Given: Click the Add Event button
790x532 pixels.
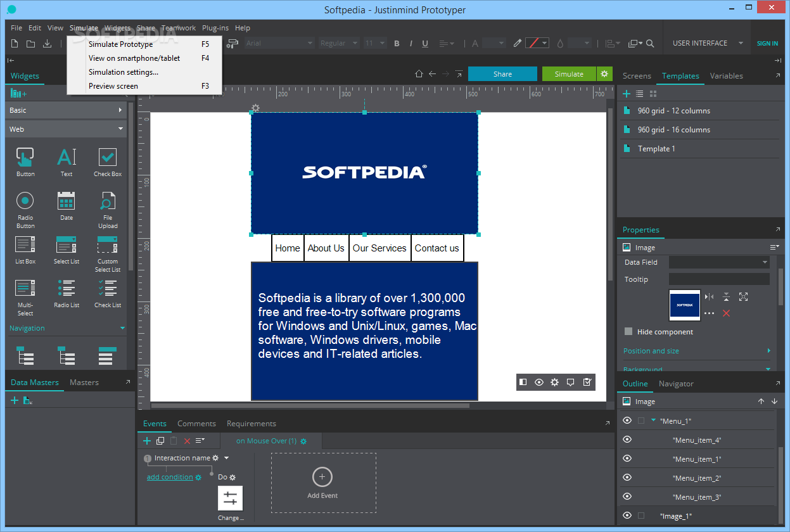Looking at the screenshot, I should point(323,483).
